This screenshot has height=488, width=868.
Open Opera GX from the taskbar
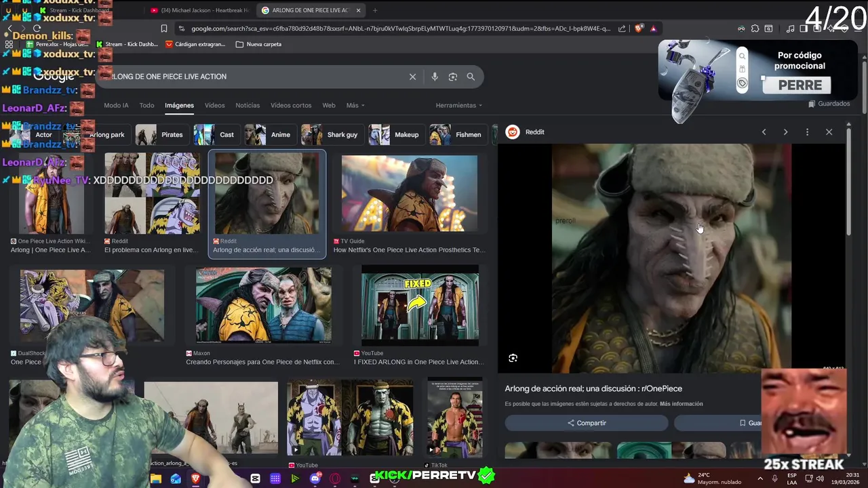tap(334, 479)
